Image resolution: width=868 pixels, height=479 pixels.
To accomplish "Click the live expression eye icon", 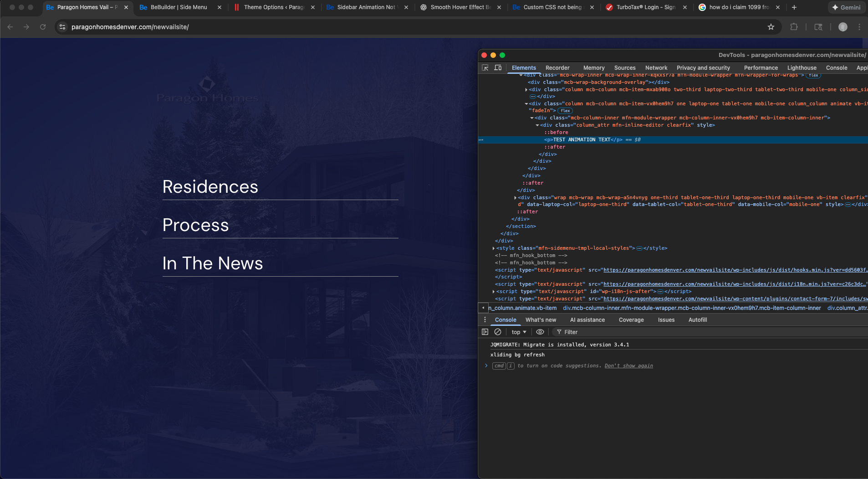I will (x=540, y=332).
